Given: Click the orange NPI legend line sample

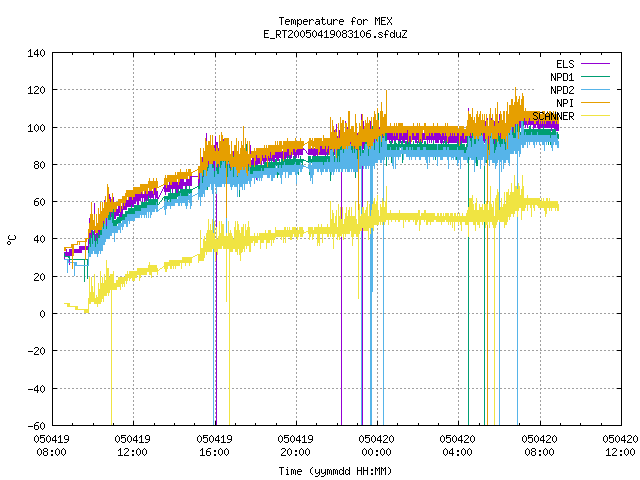Looking at the screenshot, I should click(x=595, y=103).
